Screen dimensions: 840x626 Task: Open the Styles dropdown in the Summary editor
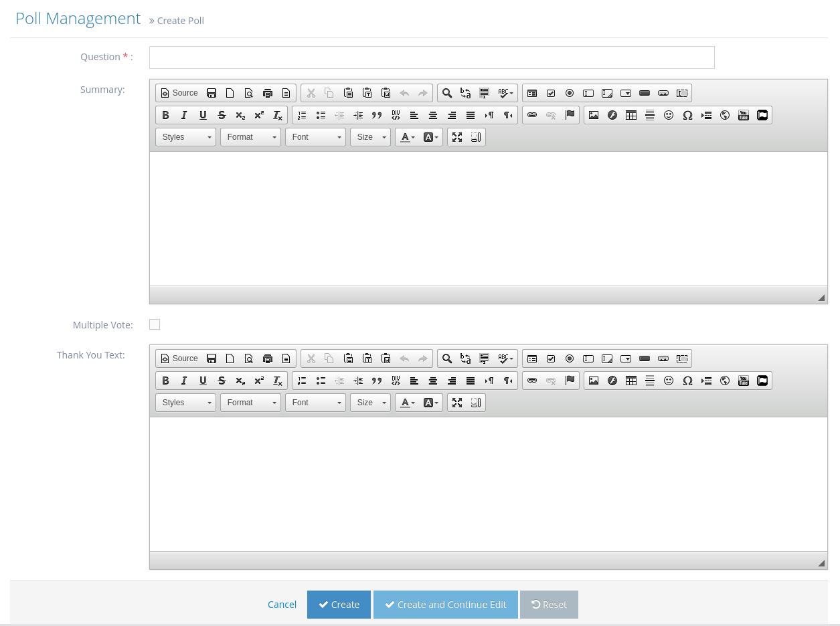click(185, 137)
